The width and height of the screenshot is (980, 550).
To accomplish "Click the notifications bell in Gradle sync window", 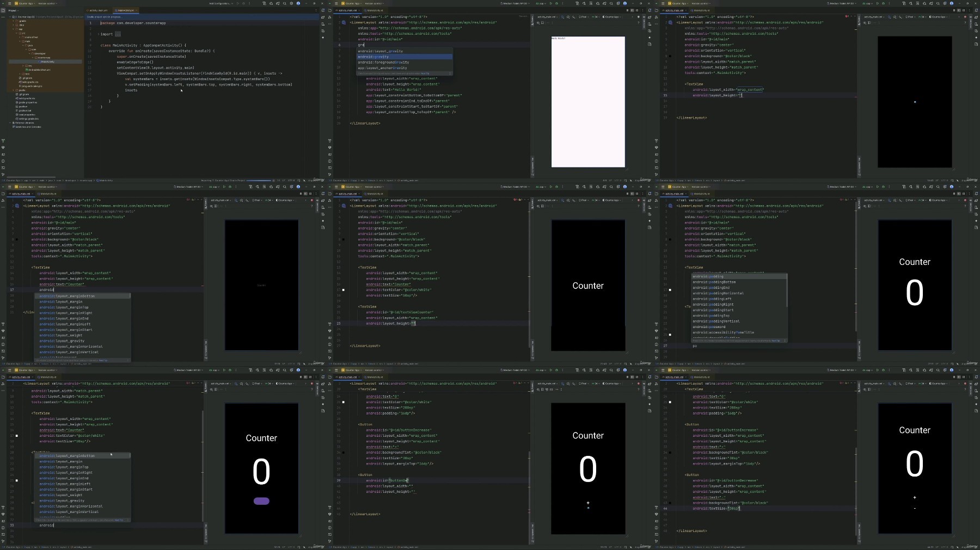I will pos(323,10).
